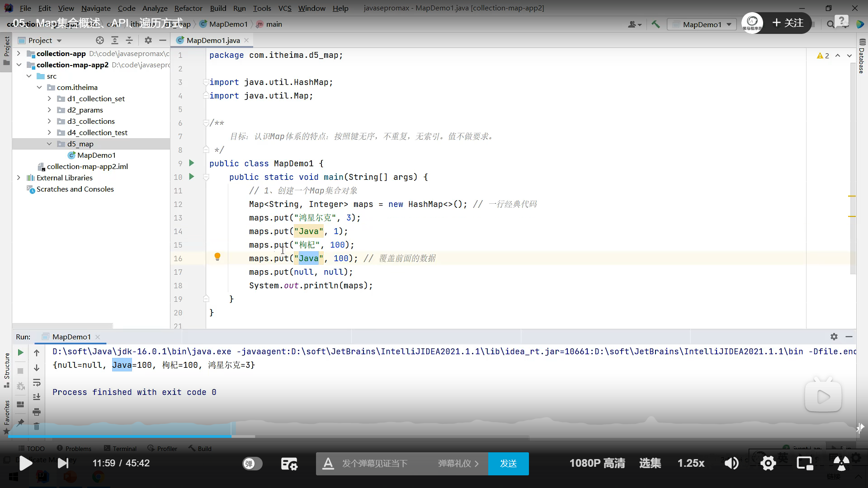Click the print icon in Run panel
This screenshot has width=868, height=488.
coord(37,412)
